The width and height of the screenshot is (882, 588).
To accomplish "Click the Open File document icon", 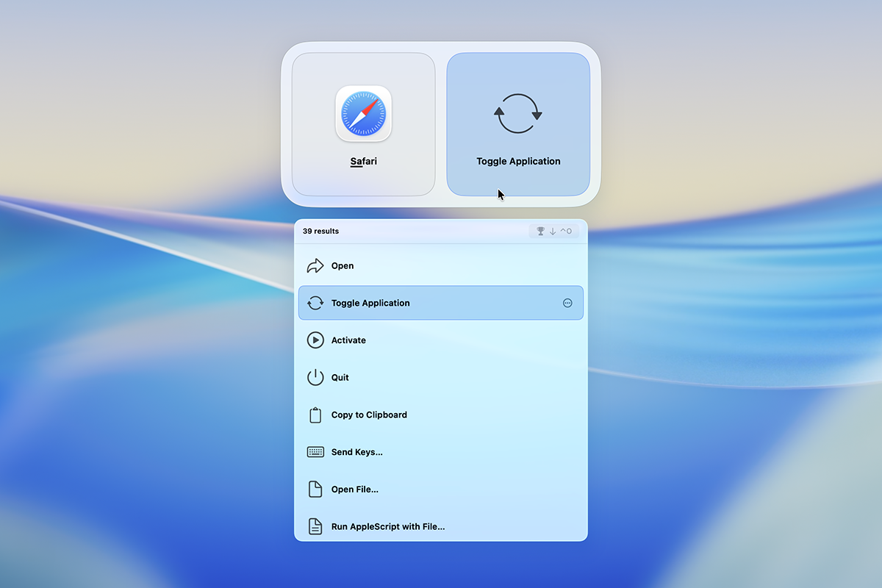I will (315, 490).
